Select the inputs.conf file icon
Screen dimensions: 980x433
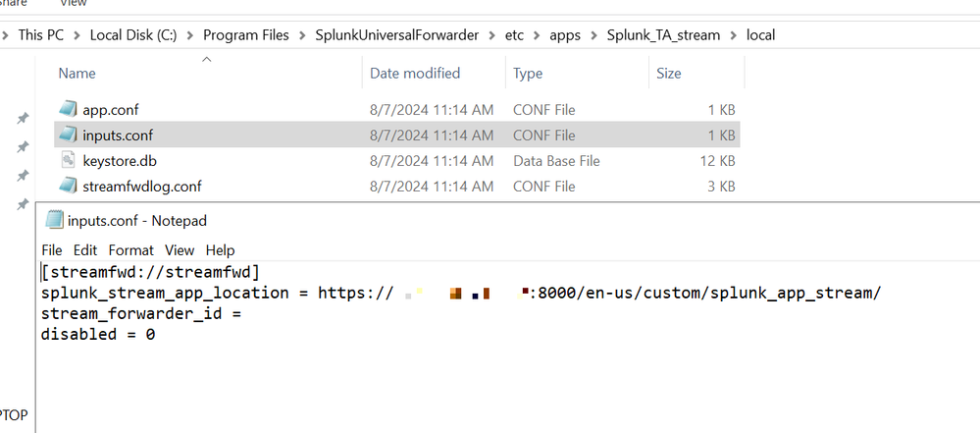click(x=68, y=135)
